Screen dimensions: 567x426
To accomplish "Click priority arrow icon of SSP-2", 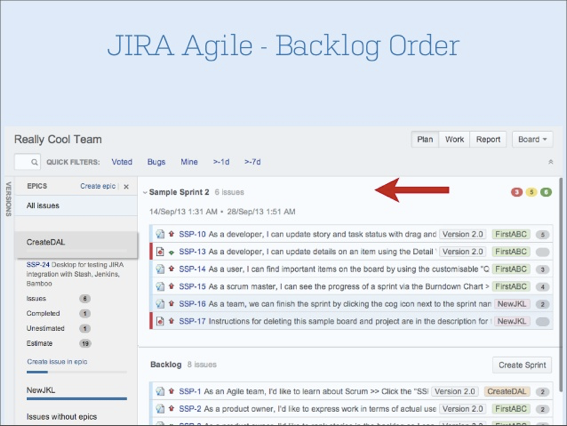I will pyautogui.click(x=172, y=408).
